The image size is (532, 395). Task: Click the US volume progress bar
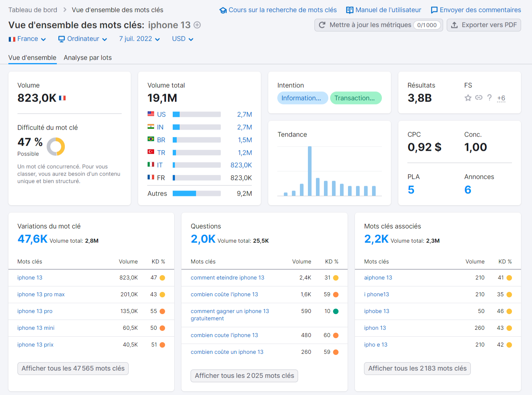coord(197,114)
